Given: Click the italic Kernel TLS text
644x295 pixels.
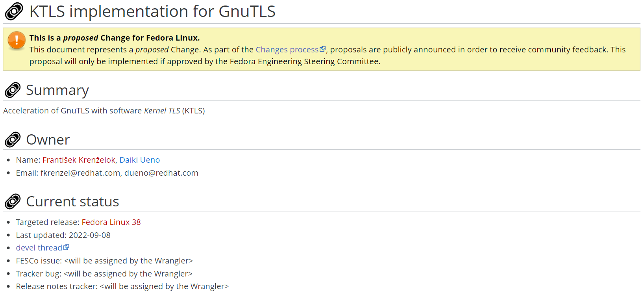Looking at the screenshot, I should (x=162, y=111).
